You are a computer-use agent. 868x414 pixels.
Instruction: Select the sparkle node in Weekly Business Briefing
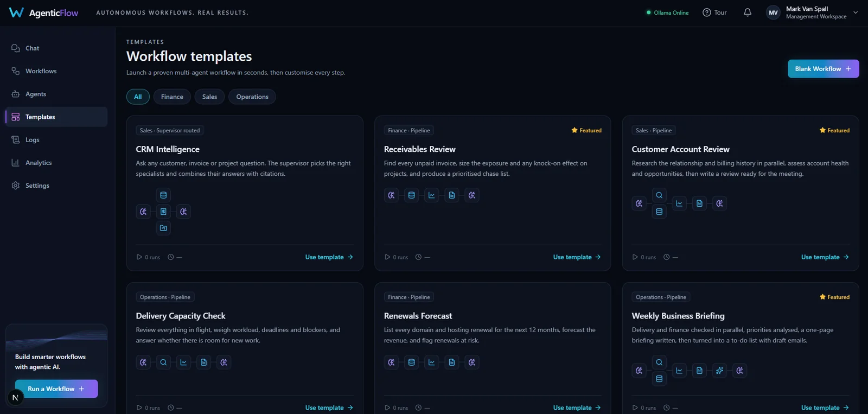(719, 371)
